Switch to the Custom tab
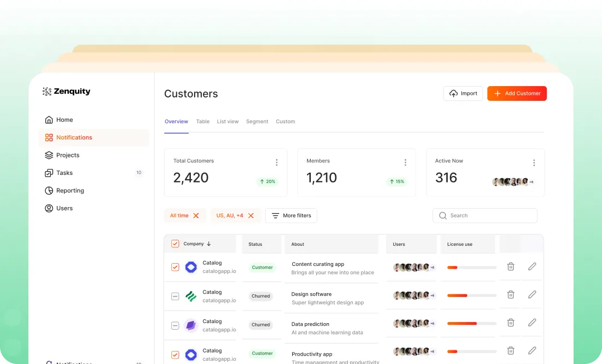 (x=286, y=121)
